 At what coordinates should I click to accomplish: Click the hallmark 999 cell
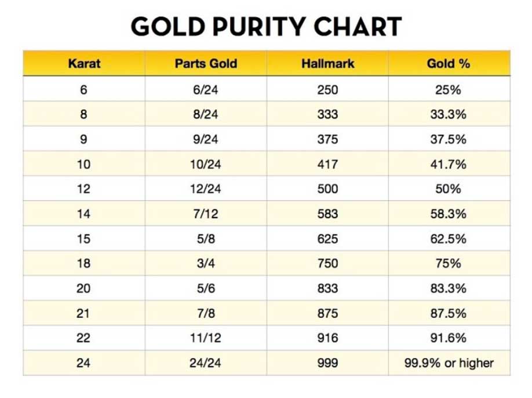328,363
